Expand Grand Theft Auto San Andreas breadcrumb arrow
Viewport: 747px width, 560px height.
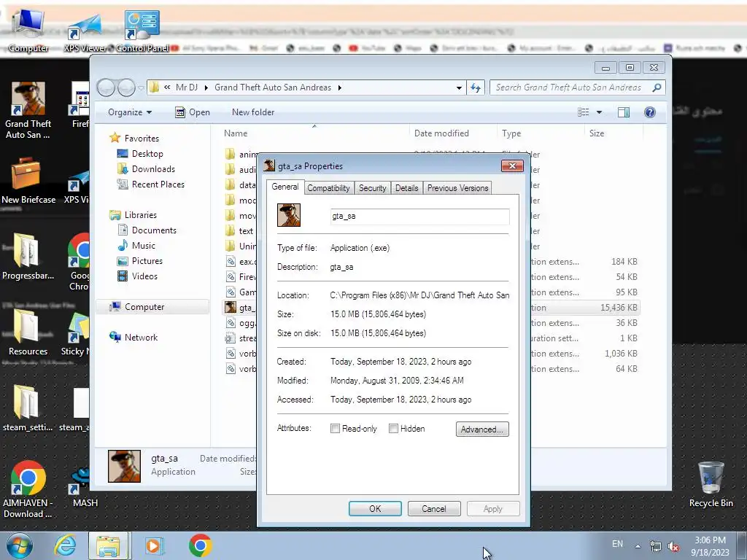(x=340, y=87)
